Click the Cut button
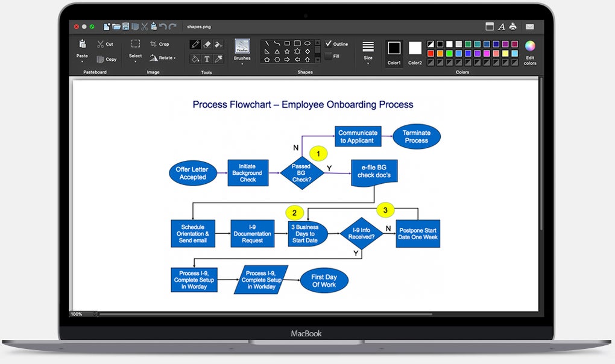Viewport: 615px width, 364px height. 105,44
